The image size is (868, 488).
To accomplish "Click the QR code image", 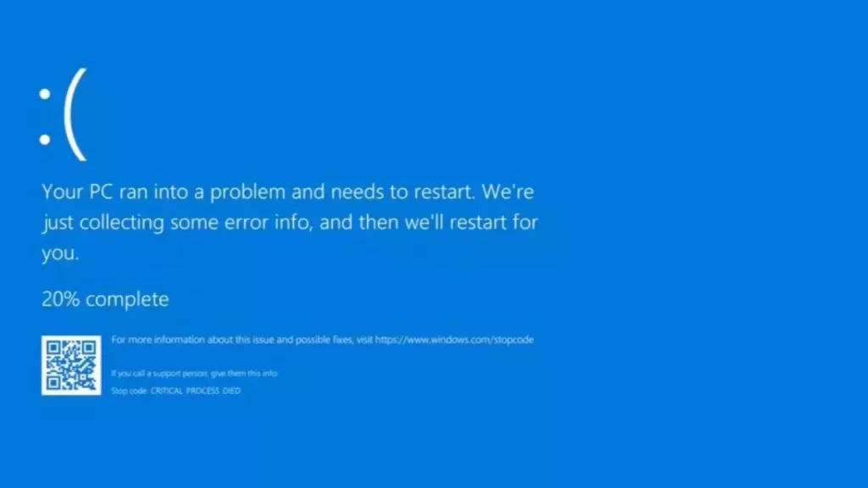I will 71,365.
